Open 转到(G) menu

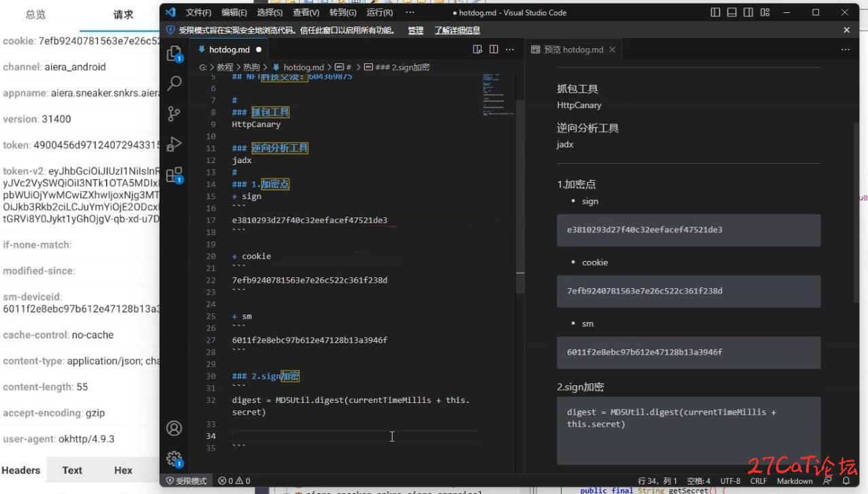[x=342, y=12]
